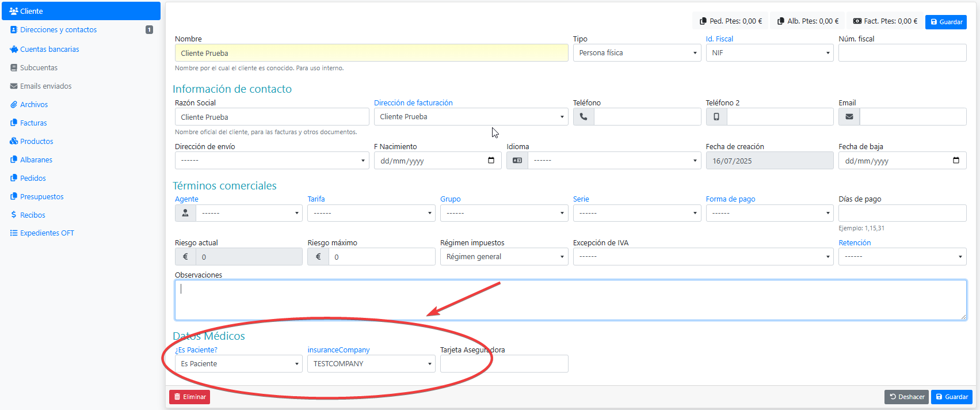Click Fact. Ptes pending invoices indicator

point(885,21)
